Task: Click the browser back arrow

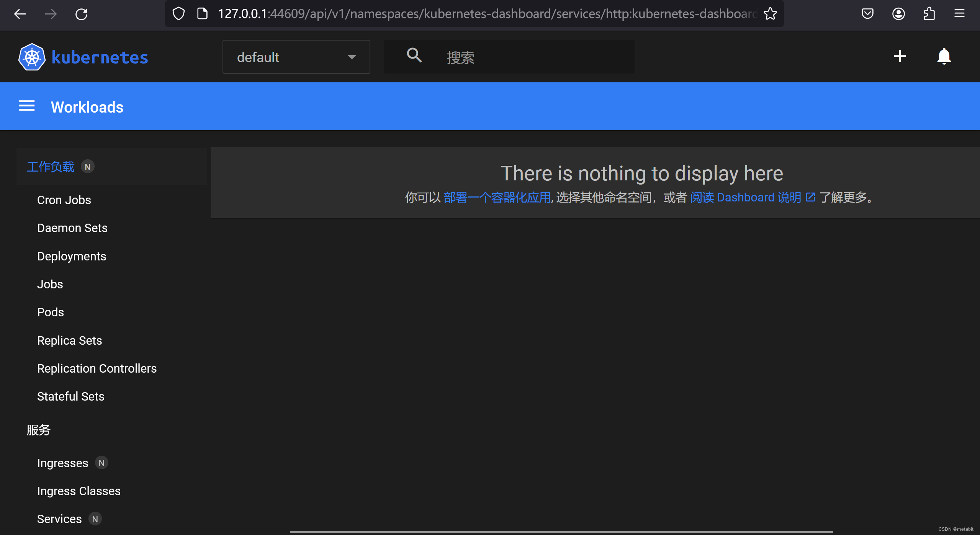Action: click(x=20, y=14)
